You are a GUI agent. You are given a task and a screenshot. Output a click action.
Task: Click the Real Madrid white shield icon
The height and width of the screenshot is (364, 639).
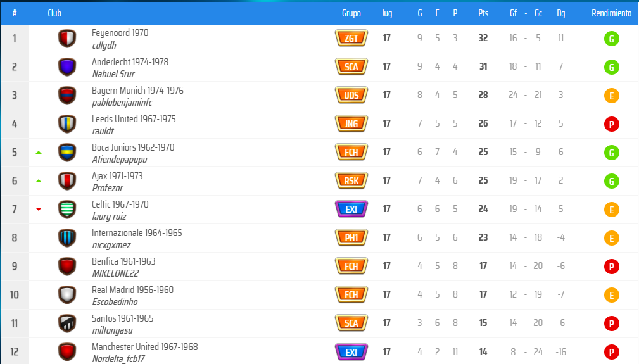[x=66, y=295]
